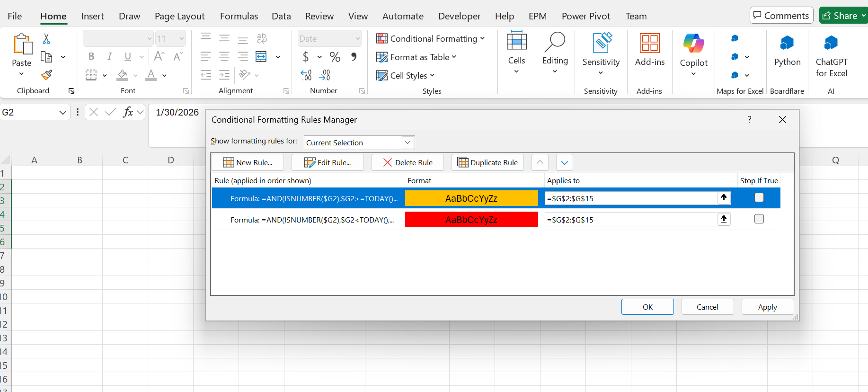The height and width of the screenshot is (392, 868).
Task: Apply the Font Color swatch
Action: click(151, 75)
